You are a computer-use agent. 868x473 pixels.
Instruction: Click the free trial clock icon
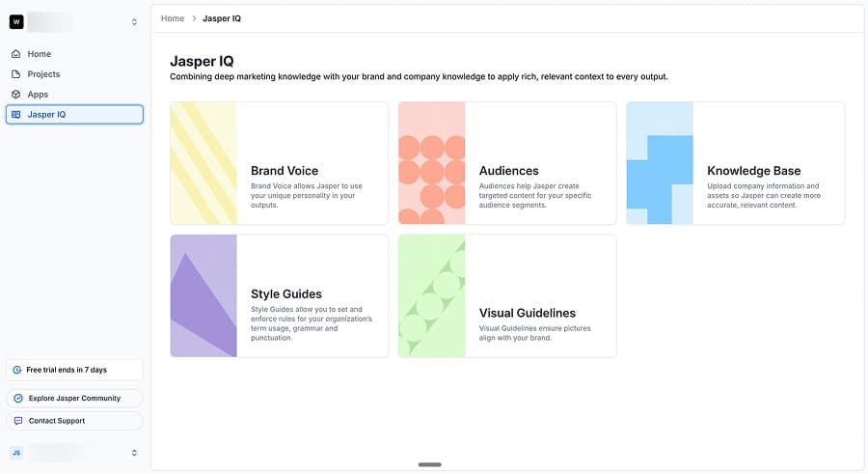(x=17, y=370)
